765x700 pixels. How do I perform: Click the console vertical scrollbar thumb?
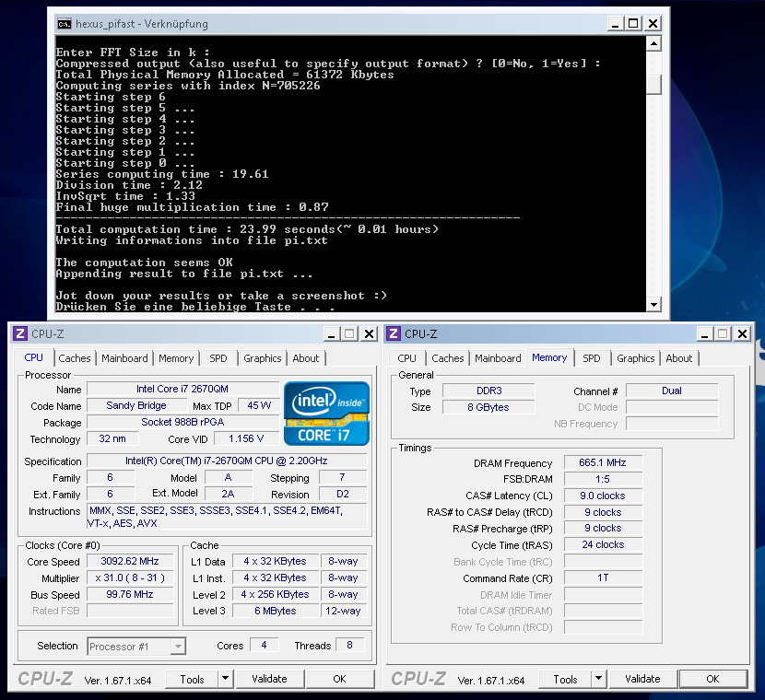(x=653, y=85)
